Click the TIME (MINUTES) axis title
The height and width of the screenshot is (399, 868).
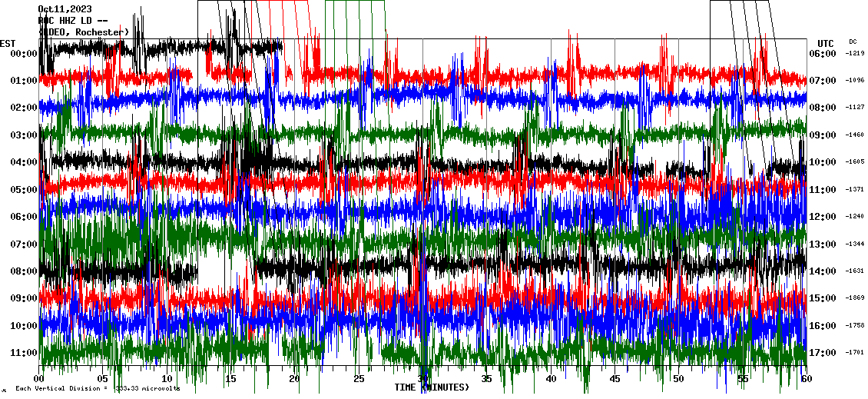432,387
